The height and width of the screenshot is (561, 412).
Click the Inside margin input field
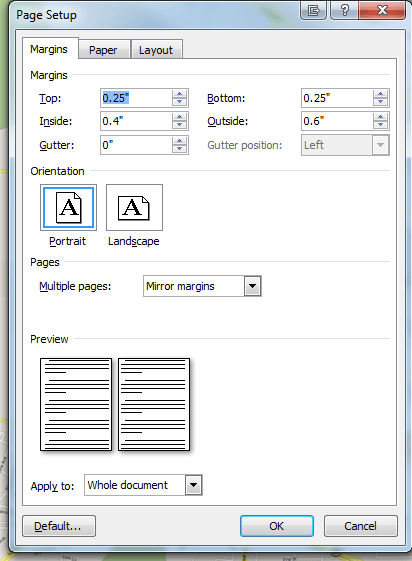(x=136, y=121)
